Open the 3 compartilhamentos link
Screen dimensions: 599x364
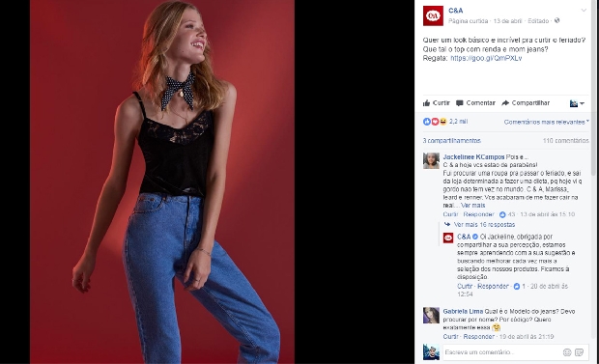pyautogui.click(x=451, y=141)
